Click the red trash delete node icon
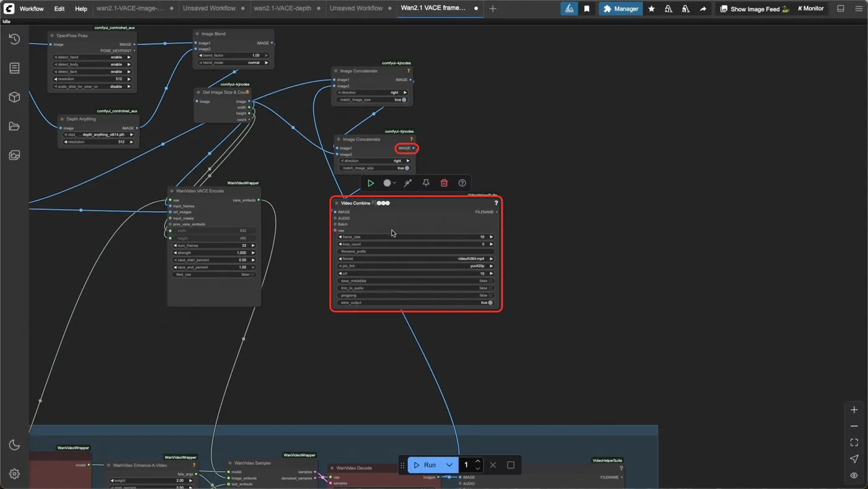This screenshot has width=868, height=489. pyautogui.click(x=444, y=183)
